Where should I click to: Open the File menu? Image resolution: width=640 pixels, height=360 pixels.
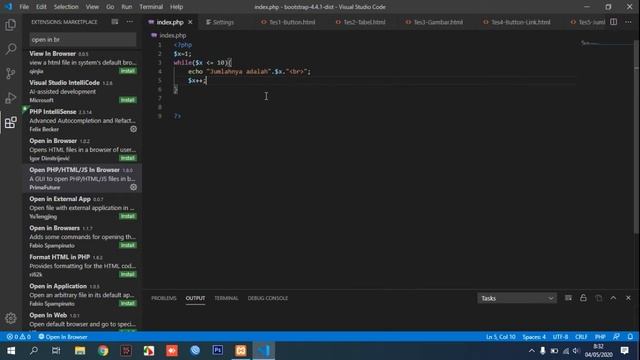click(x=24, y=7)
